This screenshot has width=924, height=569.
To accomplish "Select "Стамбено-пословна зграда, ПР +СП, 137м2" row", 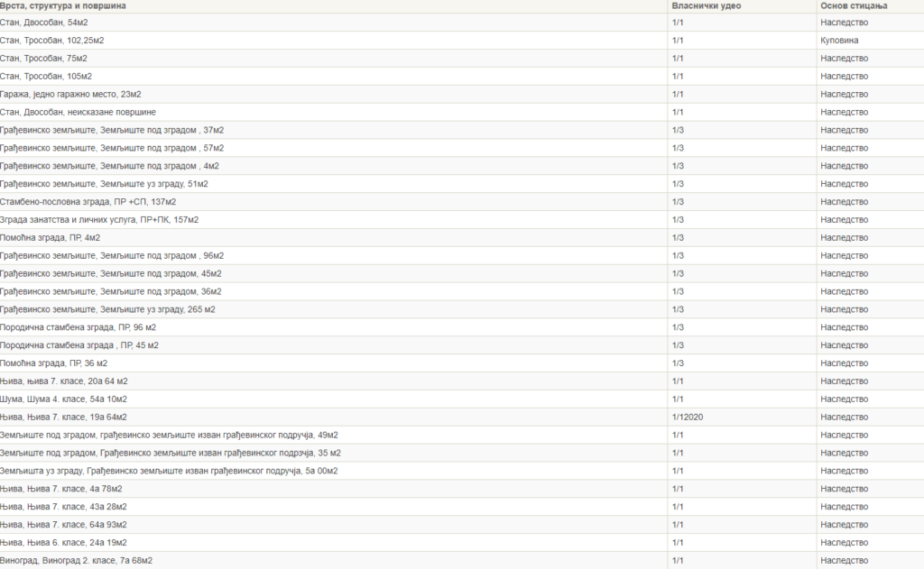I will click(88, 202).
